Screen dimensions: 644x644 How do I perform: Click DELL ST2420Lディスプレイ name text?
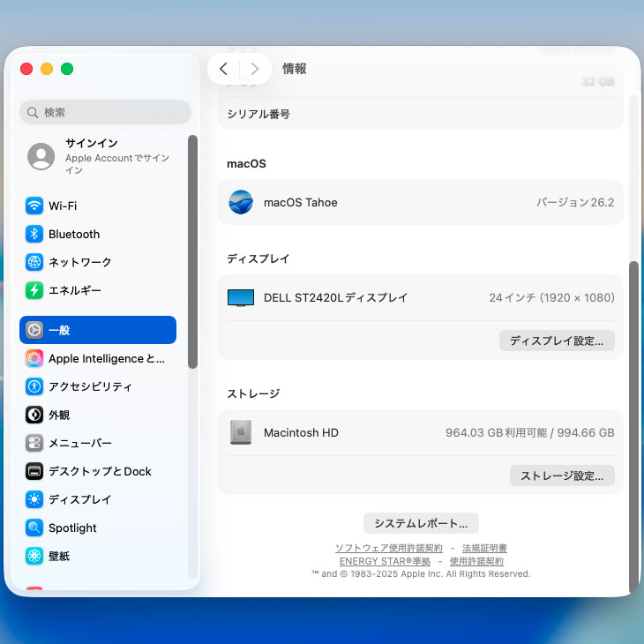(x=335, y=297)
